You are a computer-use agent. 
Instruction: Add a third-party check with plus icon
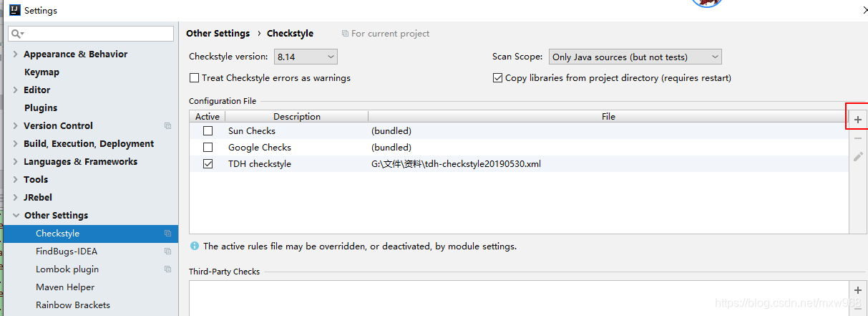coord(858,290)
